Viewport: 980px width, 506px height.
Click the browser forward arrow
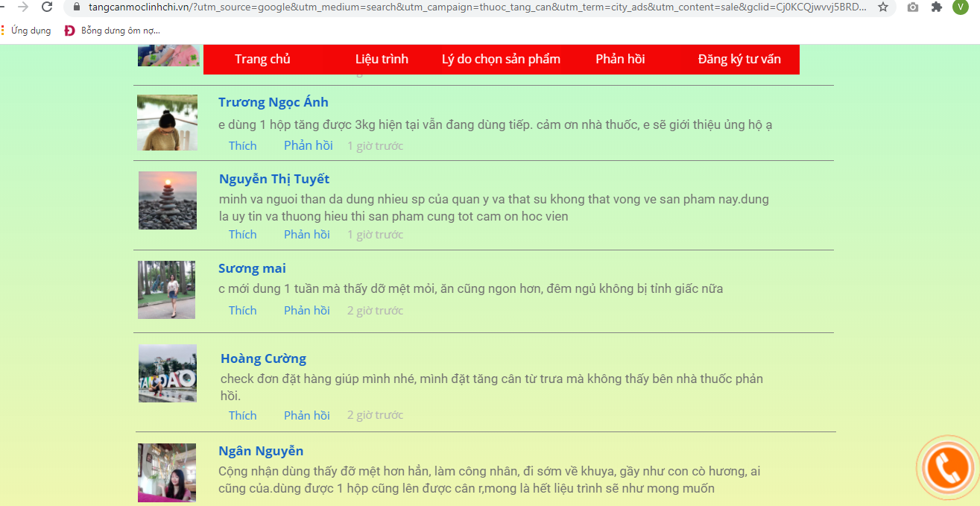(23, 7)
